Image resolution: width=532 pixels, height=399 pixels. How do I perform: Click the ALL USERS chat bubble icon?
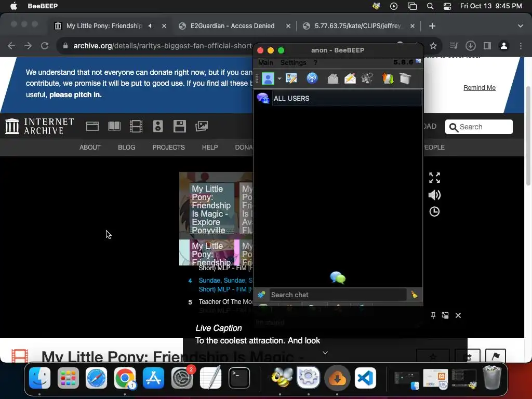coord(263,98)
